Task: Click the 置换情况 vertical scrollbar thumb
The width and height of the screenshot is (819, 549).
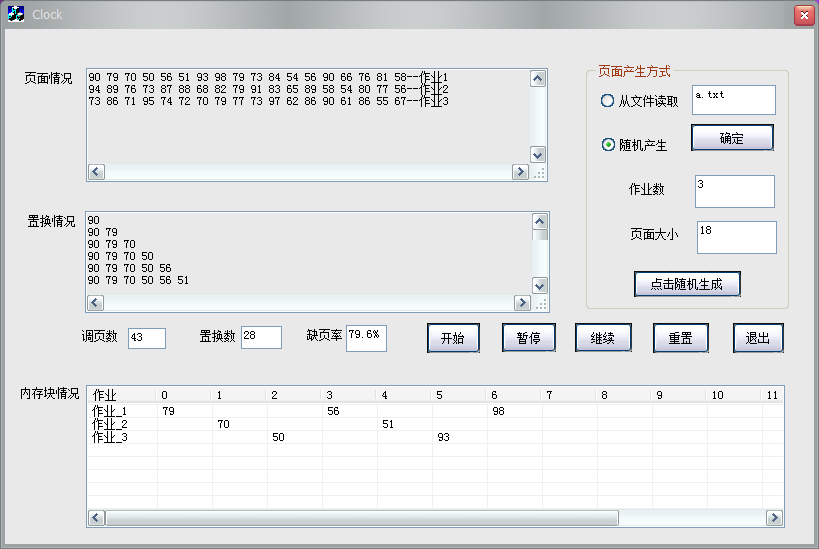Action: pos(540,235)
